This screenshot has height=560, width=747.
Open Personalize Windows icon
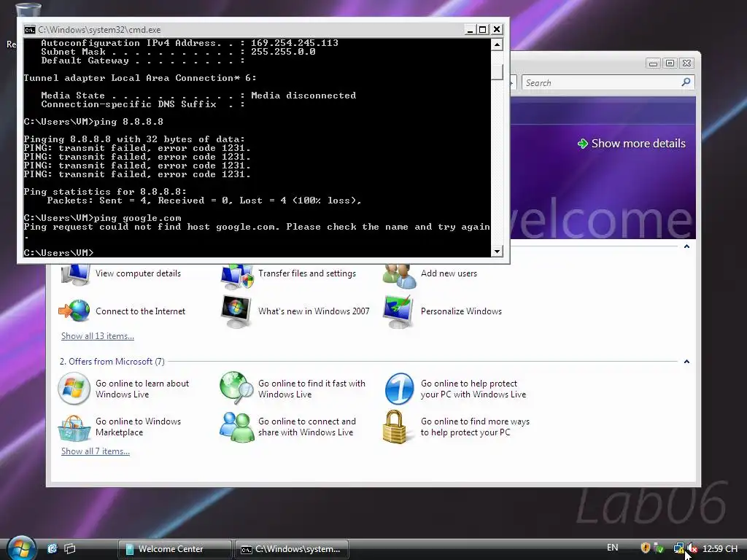[x=399, y=311]
